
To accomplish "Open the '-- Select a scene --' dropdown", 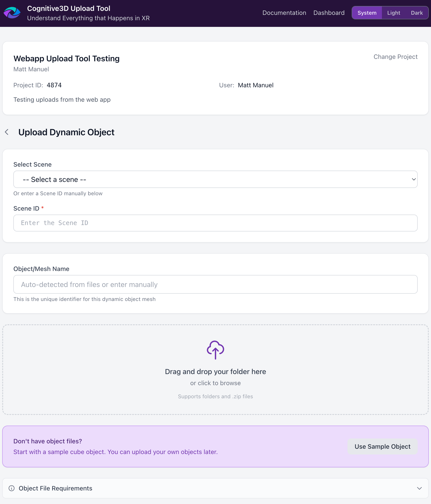I will (x=215, y=179).
